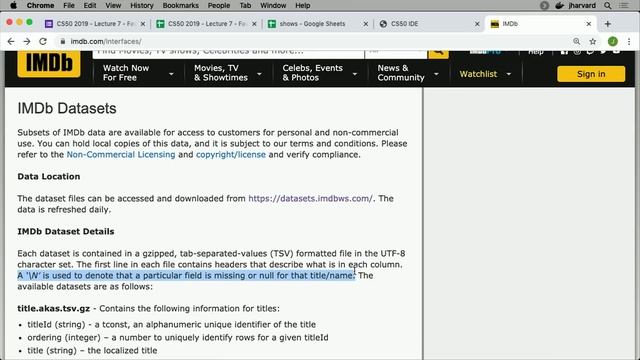Open the Bookmarks menu

180,5
